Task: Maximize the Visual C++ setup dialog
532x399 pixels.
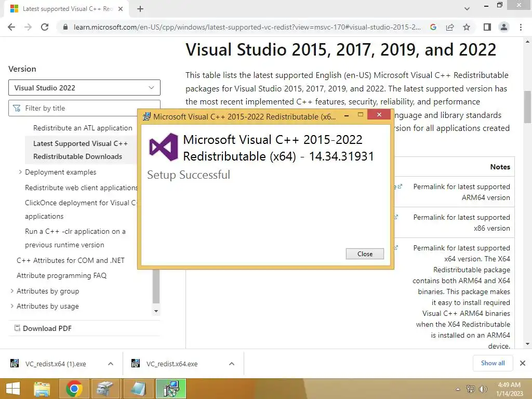Action: (x=361, y=115)
